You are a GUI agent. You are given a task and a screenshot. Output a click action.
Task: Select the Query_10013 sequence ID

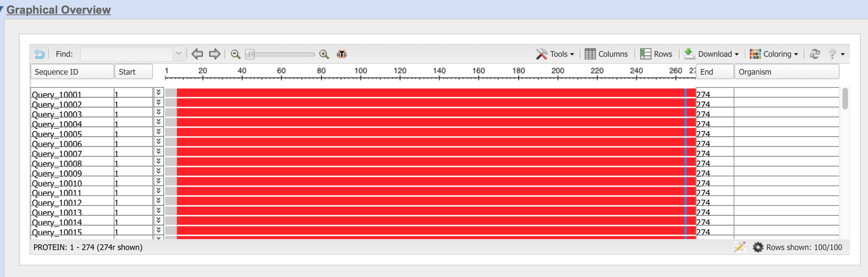pos(57,212)
